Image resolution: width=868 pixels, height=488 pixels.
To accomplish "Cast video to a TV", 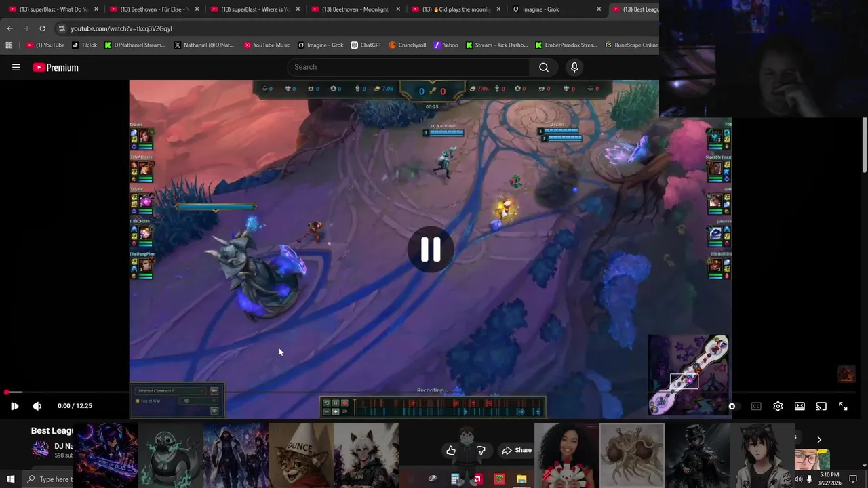I will 821,406.
